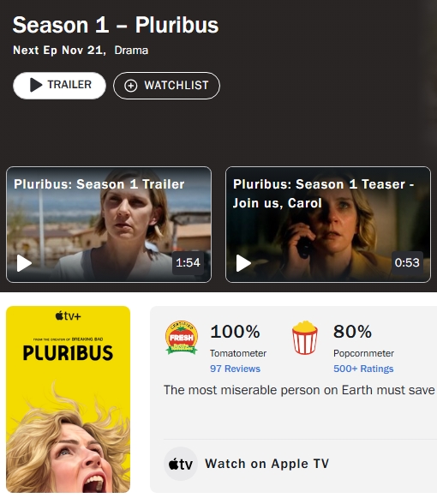The height and width of the screenshot is (504, 437).
Task: Click the 0:53 duration badge
Action: point(407,262)
